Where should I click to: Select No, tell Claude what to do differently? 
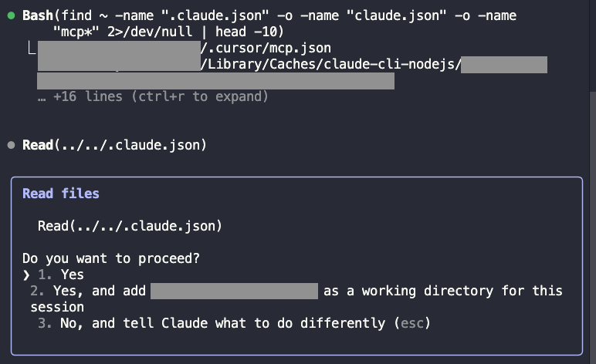pyautogui.click(x=234, y=323)
